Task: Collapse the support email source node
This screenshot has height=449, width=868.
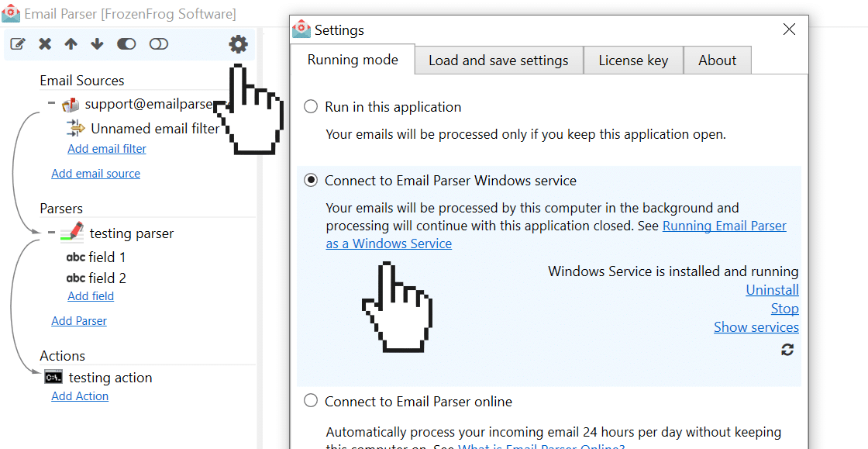Action: (51, 102)
